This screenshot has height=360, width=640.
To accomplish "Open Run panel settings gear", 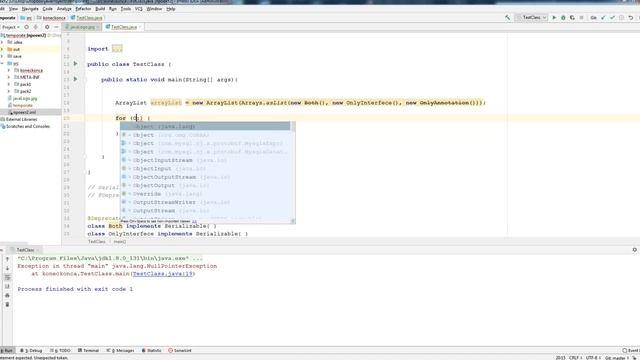I will coord(634,250).
